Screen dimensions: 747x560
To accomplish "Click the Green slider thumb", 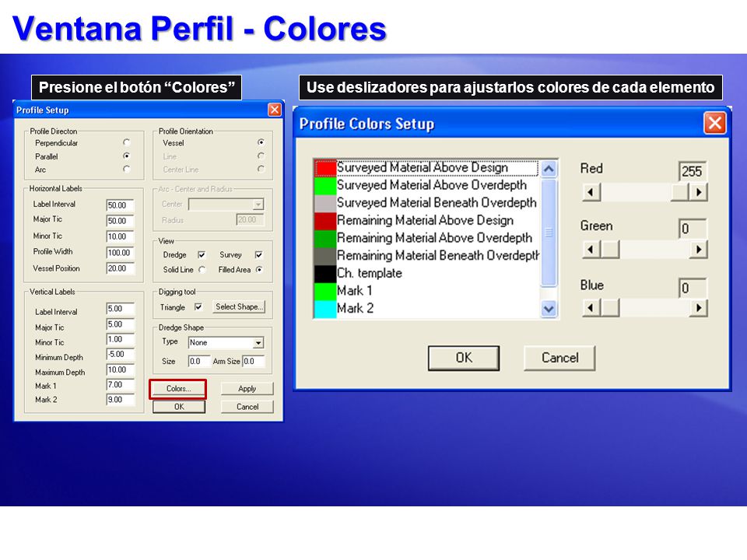I will tap(610, 250).
